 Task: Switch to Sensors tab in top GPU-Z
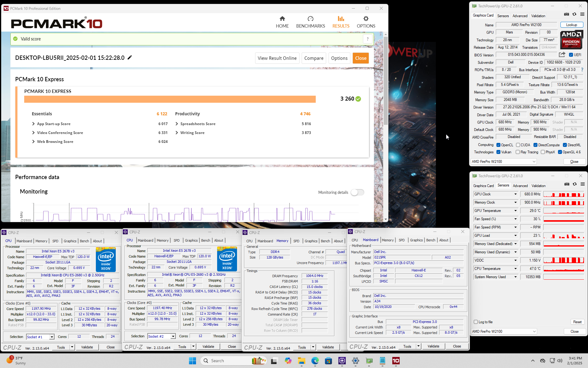pos(503,16)
